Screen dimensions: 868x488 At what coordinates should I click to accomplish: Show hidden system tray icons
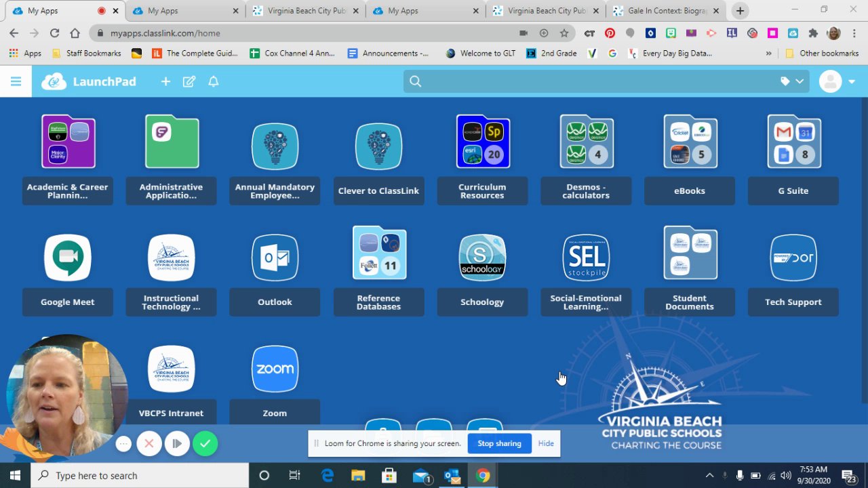pos(709,475)
